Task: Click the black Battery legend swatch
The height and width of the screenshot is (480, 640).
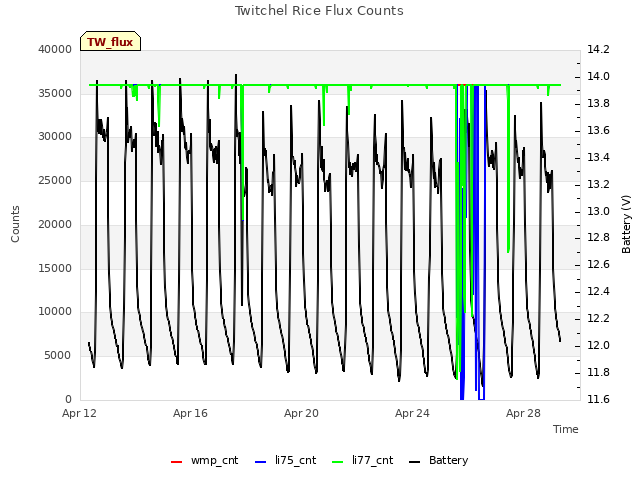Action: tap(414, 462)
